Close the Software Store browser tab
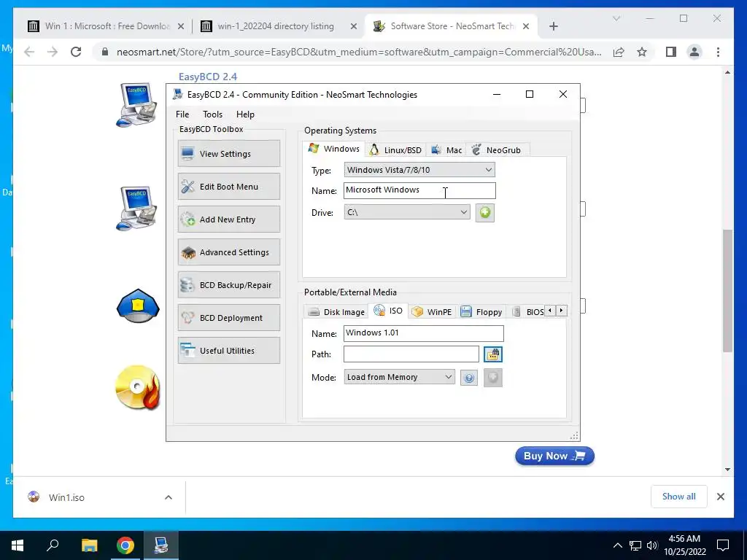The image size is (747, 560). (526, 26)
